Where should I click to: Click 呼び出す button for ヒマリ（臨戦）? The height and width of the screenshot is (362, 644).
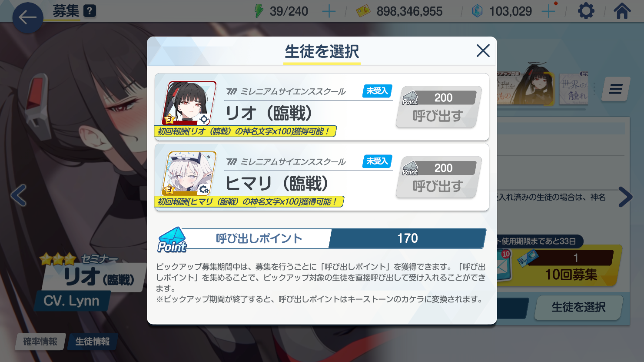(x=438, y=178)
